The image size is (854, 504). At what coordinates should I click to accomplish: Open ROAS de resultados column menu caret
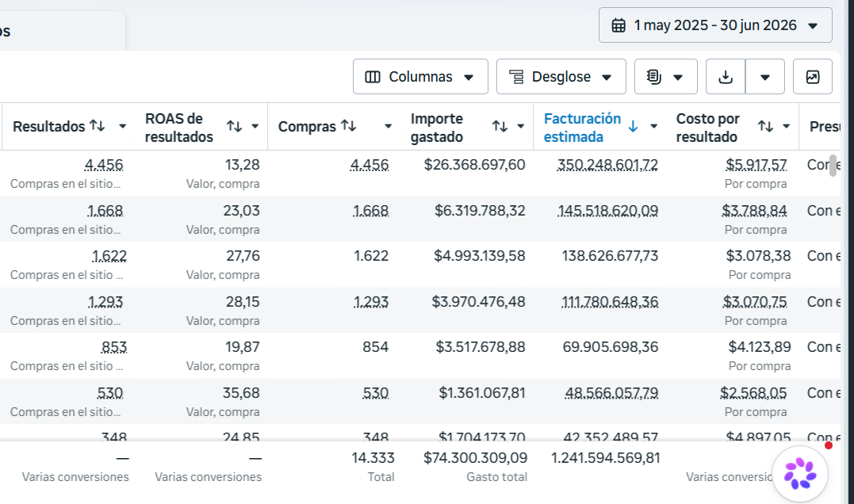(x=255, y=126)
